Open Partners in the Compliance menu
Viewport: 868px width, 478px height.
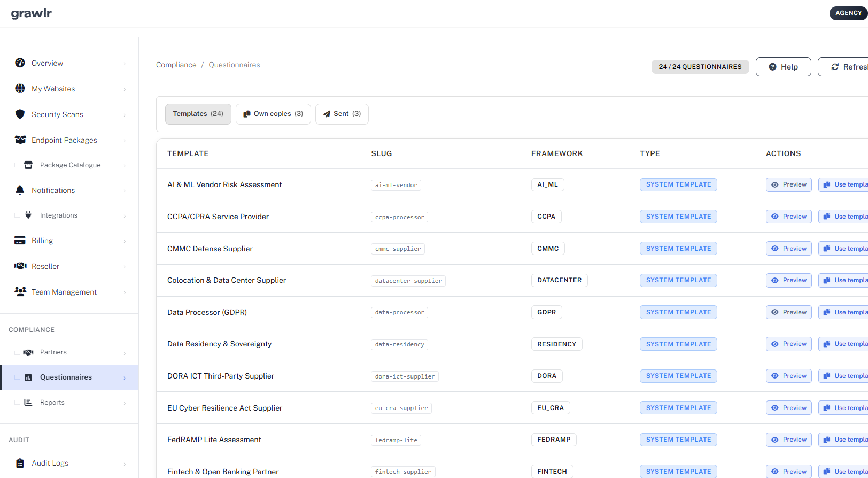69,352
